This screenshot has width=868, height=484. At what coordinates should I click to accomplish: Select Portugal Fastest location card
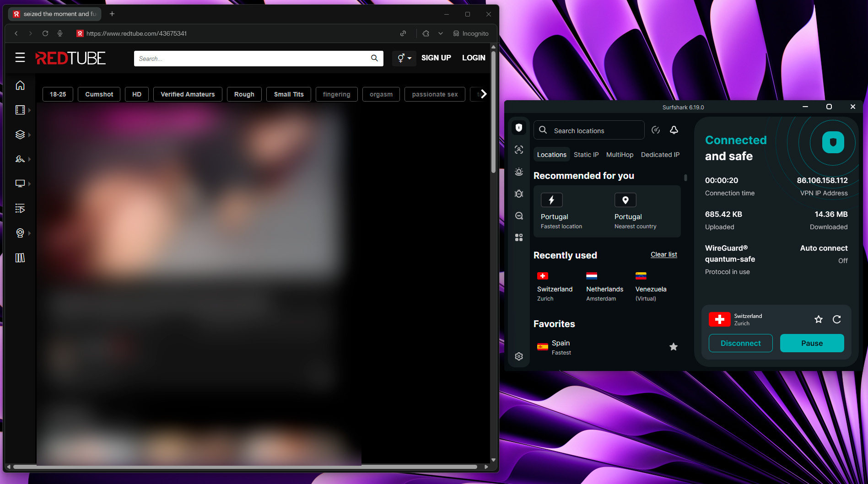point(561,211)
